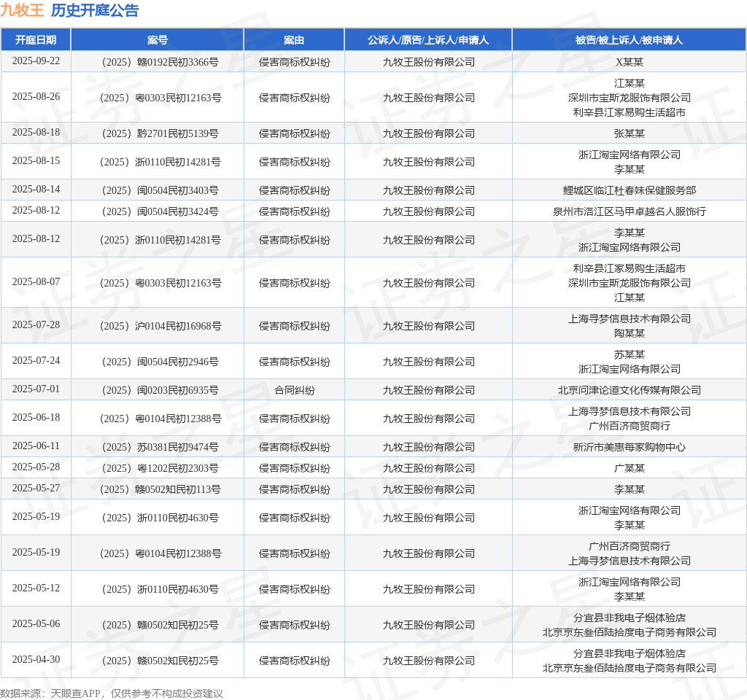Click the date cell 2025-07-01
Image resolution: width=747 pixels, height=700 pixels.
(x=36, y=389)
